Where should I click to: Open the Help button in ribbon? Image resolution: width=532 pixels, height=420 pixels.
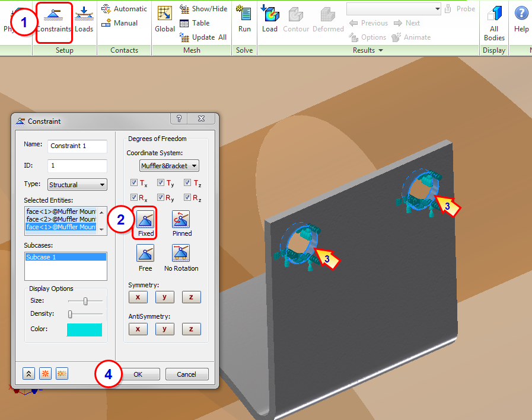coord(521,20)
